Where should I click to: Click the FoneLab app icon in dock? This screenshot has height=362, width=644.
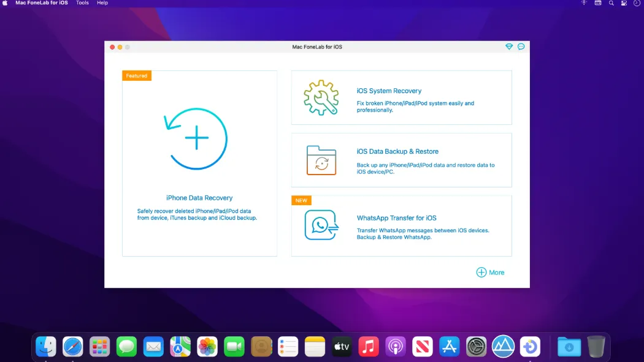pyautogui.click(x=530, y=347)
